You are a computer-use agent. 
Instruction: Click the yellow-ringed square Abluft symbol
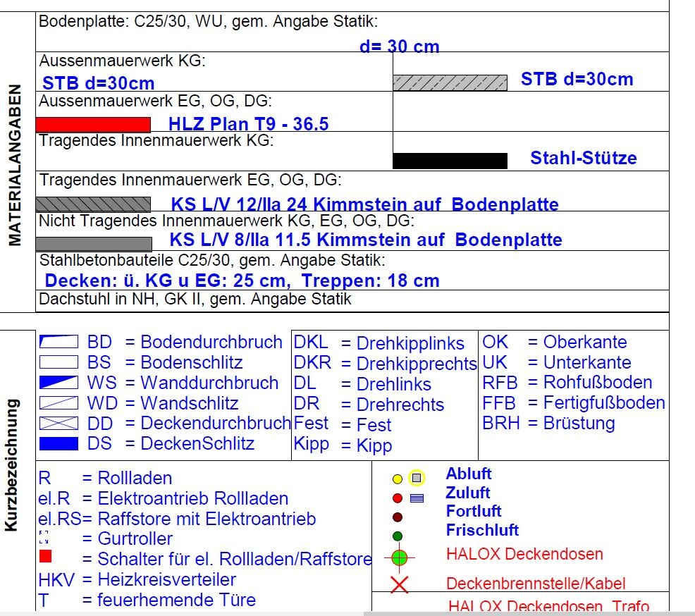[417, 478]
